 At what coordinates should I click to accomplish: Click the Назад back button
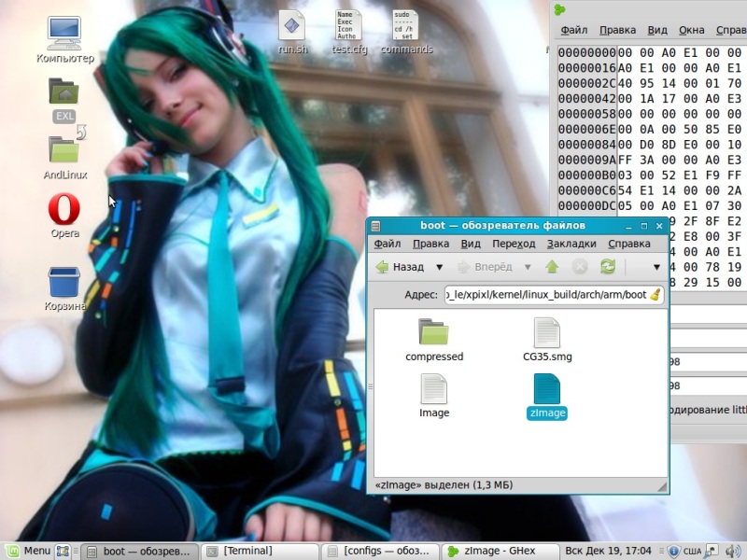400,267
